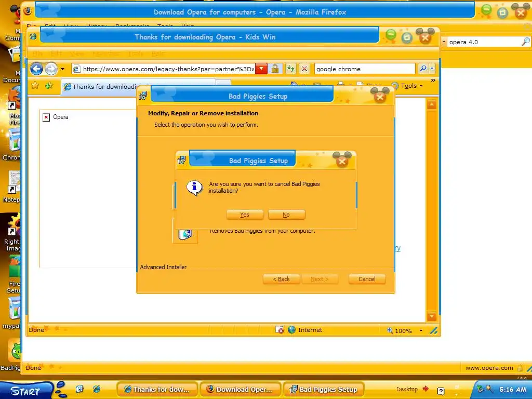Open the Mozilla Firefox desktop shortcut
Screen dimensions: 532x399
click(14, 105)
